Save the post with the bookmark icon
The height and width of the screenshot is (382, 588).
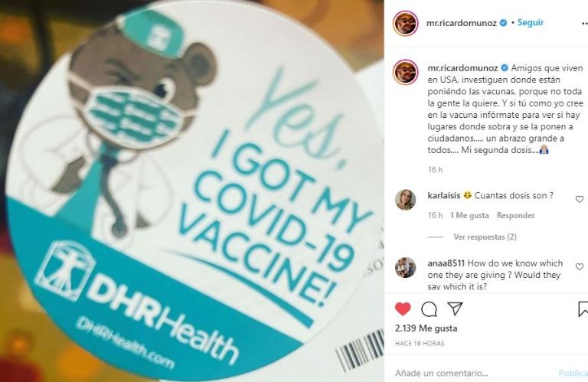coord(583,309)
